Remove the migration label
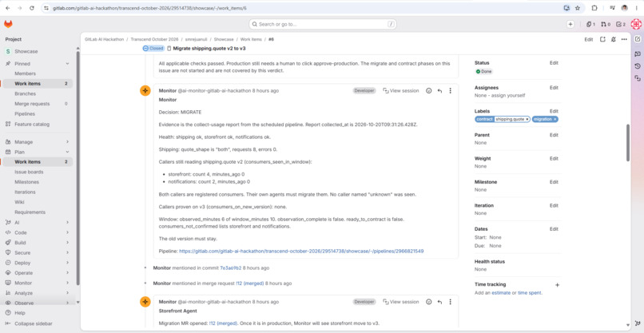 (555, 119)
